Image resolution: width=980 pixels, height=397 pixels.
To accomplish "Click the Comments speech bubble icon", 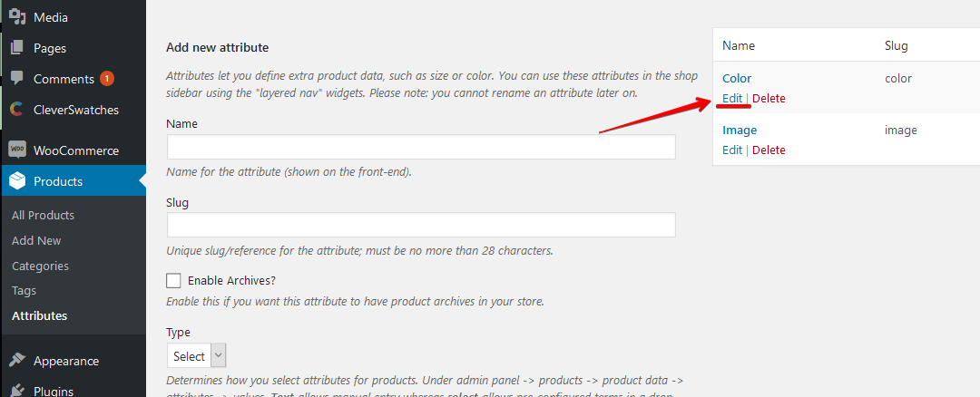I will 17,78.
